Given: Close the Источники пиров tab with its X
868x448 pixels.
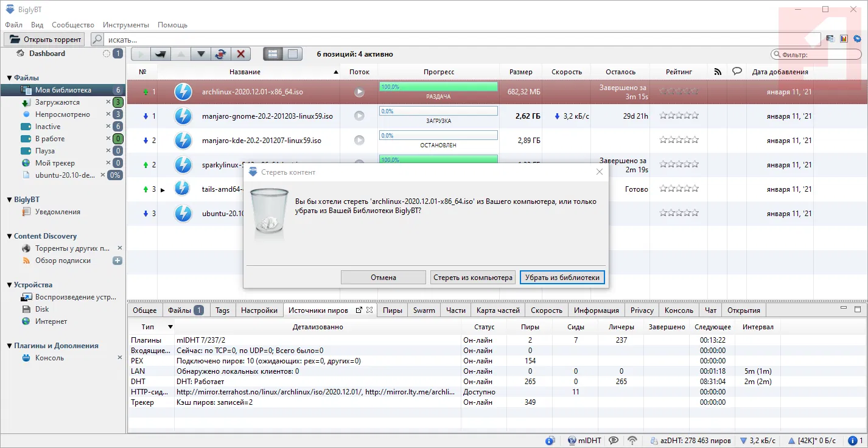Looking at the screenshot, I should [369, 310].
